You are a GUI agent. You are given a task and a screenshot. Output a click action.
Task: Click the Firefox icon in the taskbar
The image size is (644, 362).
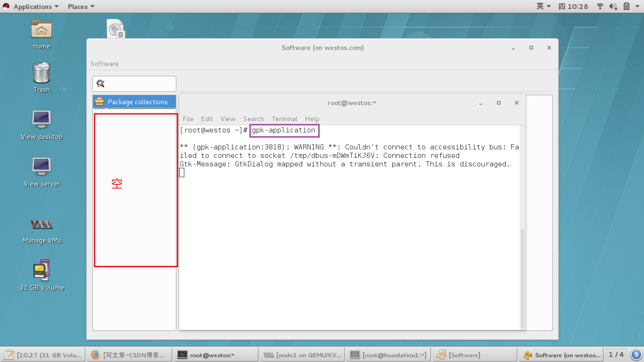[x=96, y=354]
